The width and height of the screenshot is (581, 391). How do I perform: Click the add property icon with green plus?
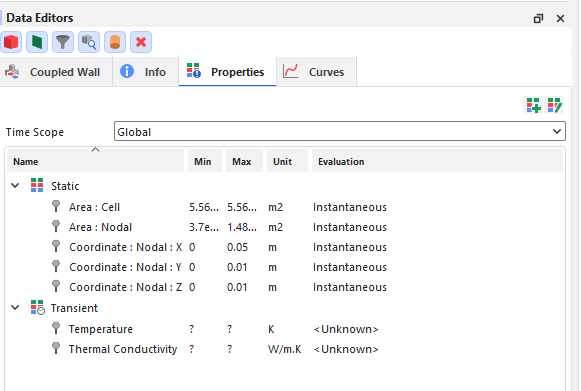(x=534, y=105)
